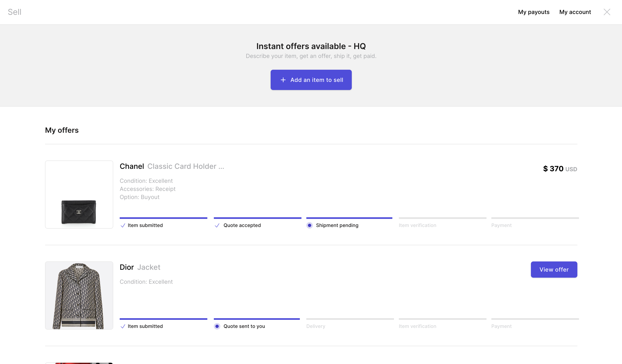Click Instant offers available - HQ heading

pos(311,46)
